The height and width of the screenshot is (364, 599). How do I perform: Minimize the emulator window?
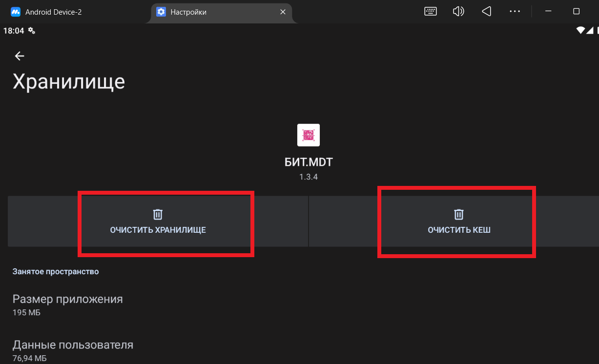click(x=549, y=12)
